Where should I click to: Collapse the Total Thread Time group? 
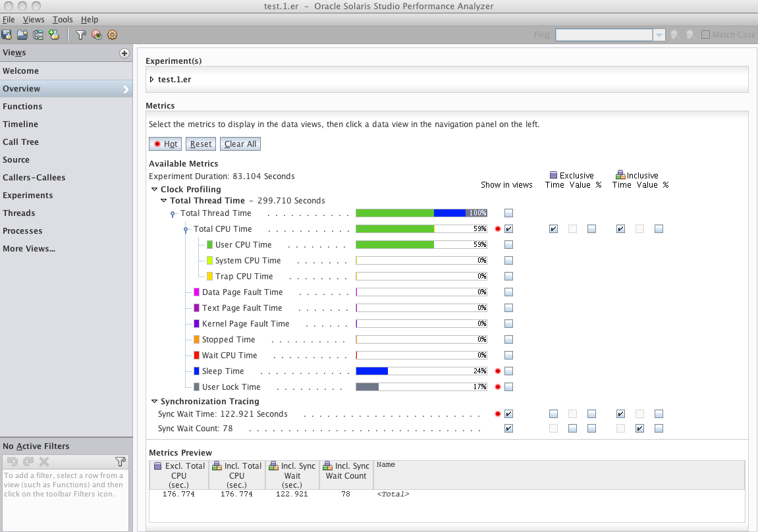pyautogui.click(x=163, y=201)
